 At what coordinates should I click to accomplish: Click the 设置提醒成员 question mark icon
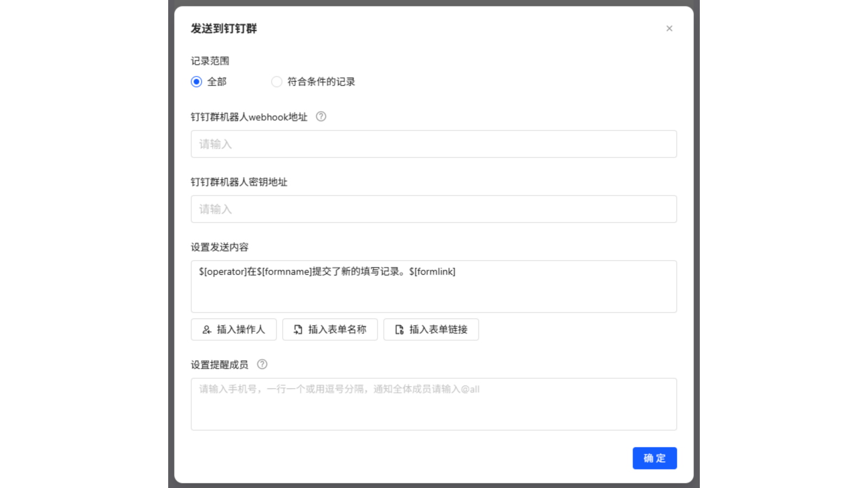(x=263, y=365)
